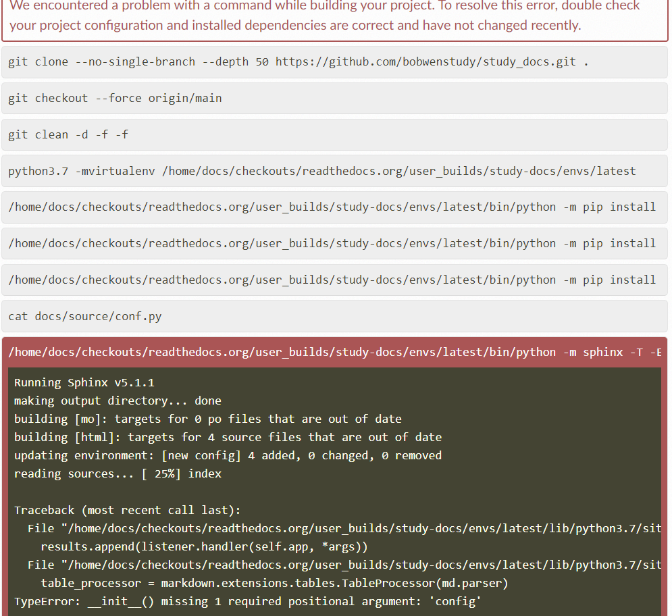Click the github.com/bobwenstudy/study_docs.git URL text

pos(425,62)
